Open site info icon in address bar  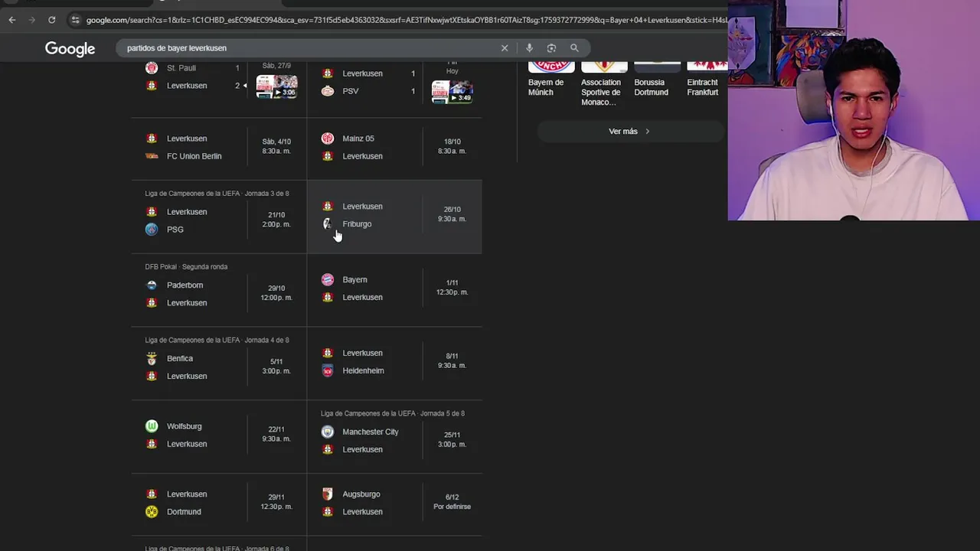coord(75,20)
